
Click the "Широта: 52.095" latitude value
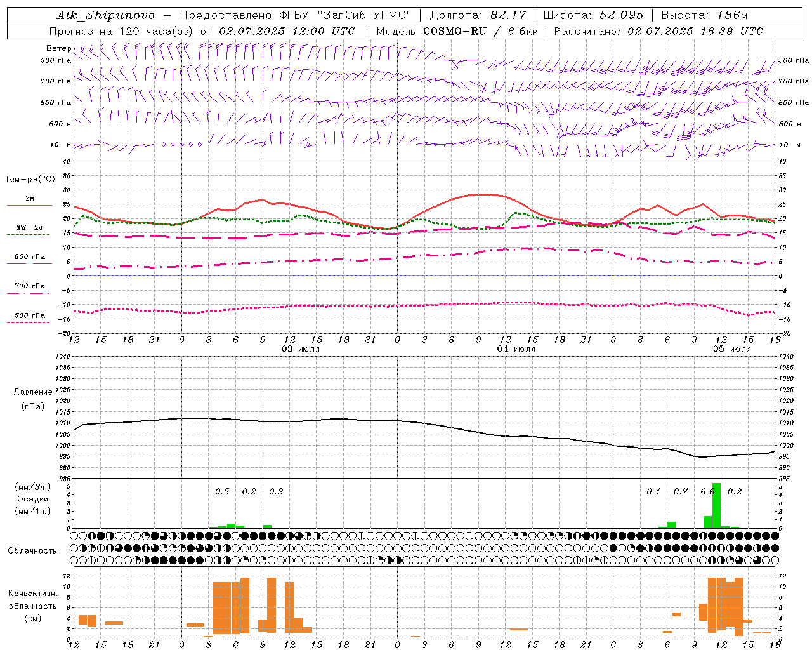(594, 15)
